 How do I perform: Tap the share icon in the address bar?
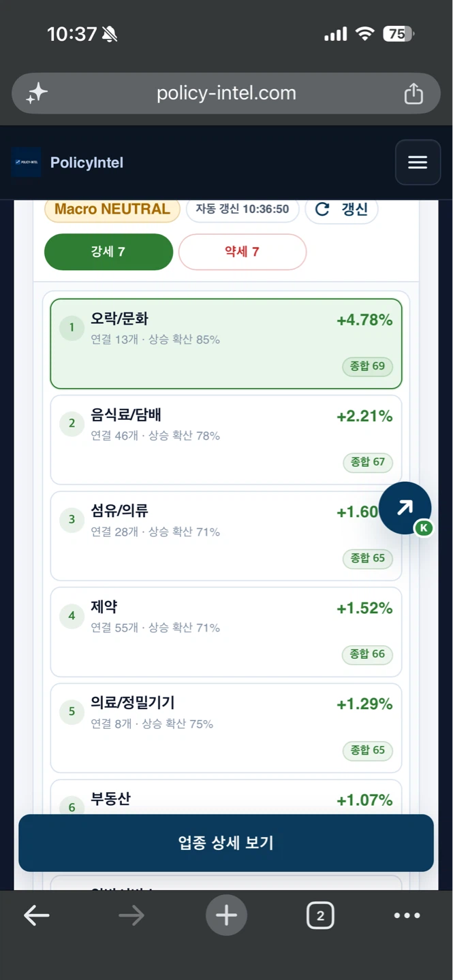click(x=413, y=93)
